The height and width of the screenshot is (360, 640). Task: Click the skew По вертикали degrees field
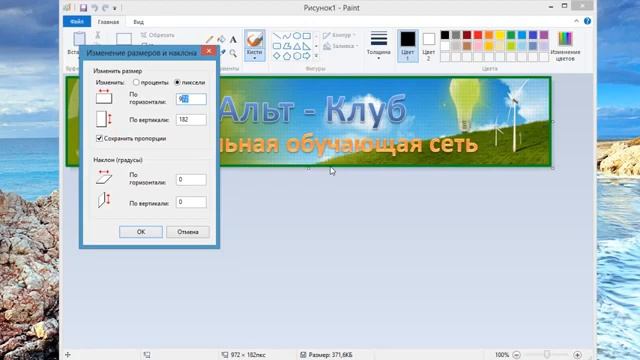click(x=191, y=202)
